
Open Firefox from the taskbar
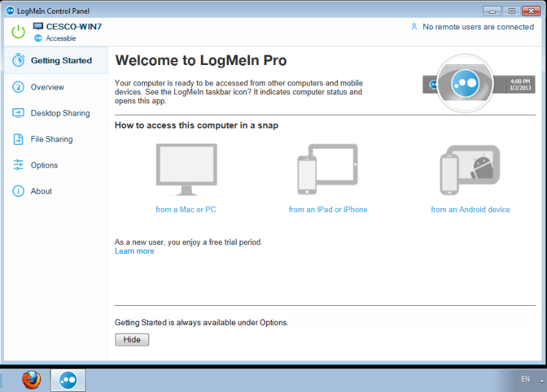pos(31,380)
